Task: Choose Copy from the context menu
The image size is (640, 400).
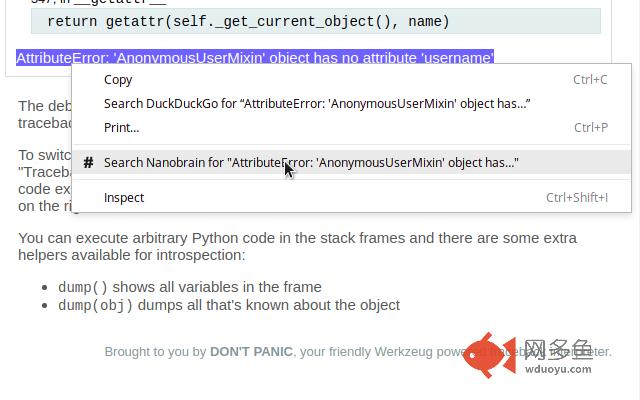Action: click(x=118, y=80)
